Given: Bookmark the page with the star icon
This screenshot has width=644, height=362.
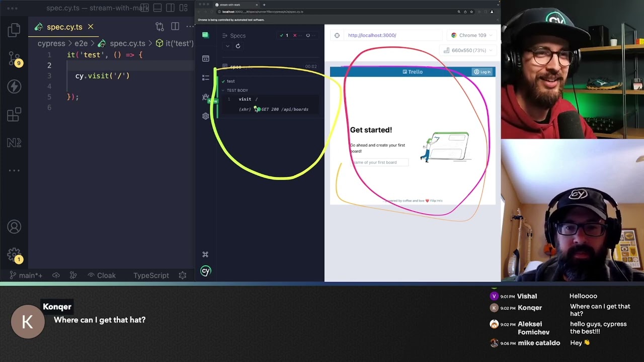Looking at the screenshot, I should click(x=471, y=12).
